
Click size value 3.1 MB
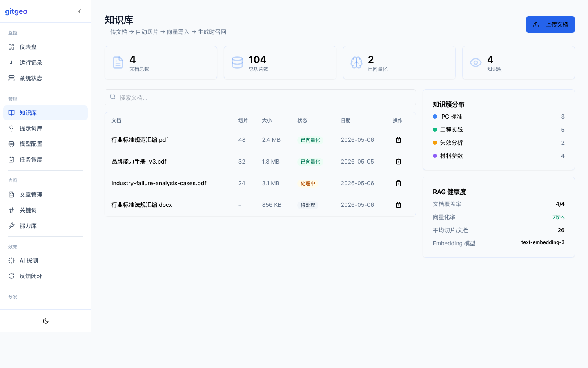[x=271, y=183]
